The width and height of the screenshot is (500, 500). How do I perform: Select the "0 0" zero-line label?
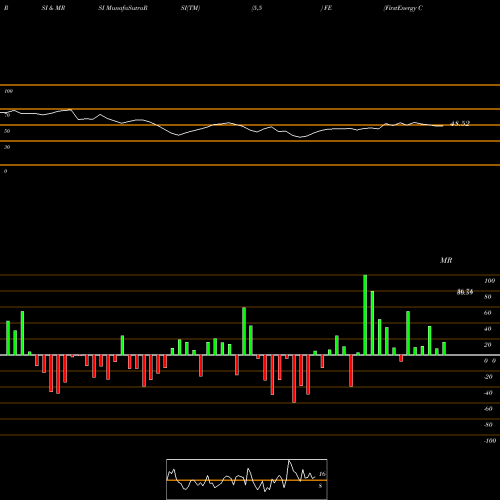[490, 361]
